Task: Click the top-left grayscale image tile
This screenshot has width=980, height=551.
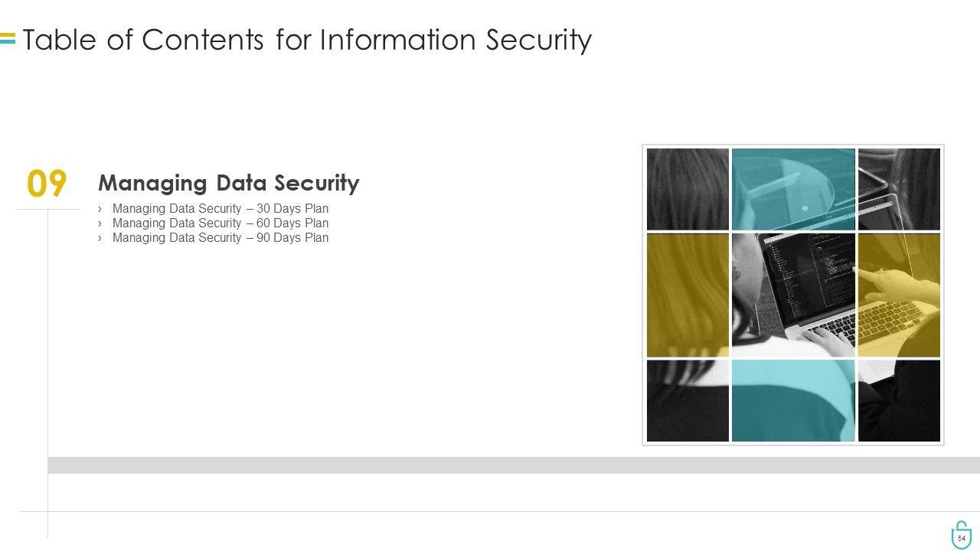Action: coord(688,189)
